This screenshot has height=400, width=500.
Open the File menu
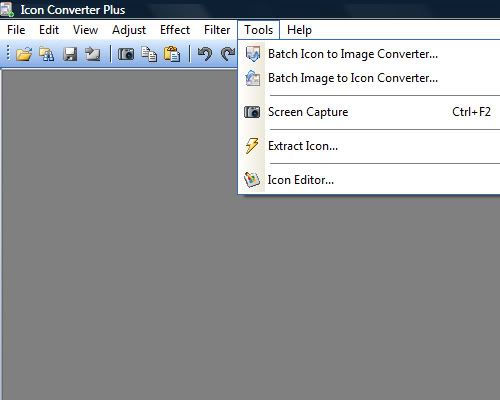point(16,30)
